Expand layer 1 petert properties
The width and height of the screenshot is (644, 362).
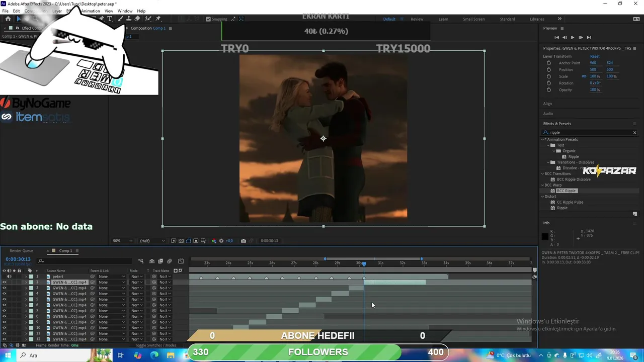26,277
